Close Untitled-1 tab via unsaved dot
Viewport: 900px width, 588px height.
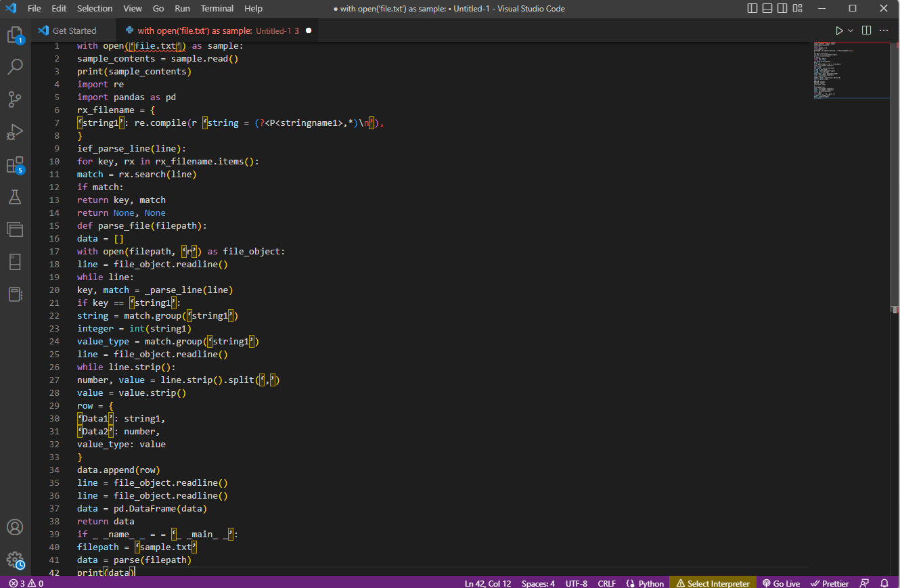[x=309, y=30]
